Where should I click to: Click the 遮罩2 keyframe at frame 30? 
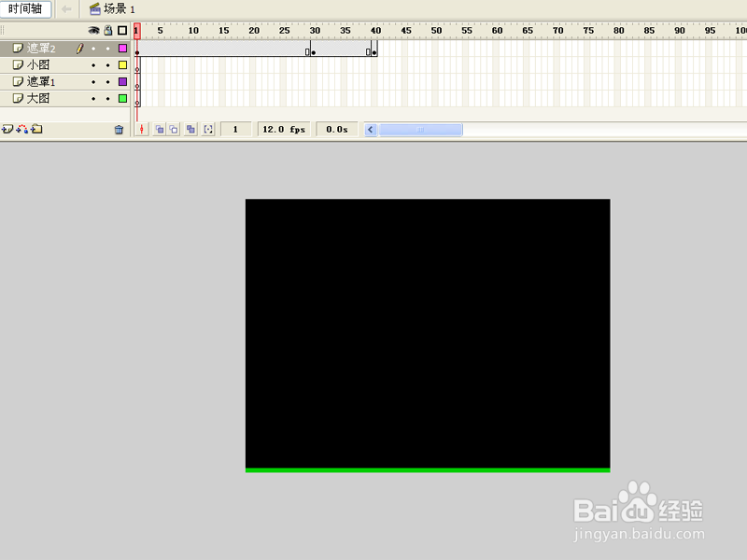(x=314, y=49)
